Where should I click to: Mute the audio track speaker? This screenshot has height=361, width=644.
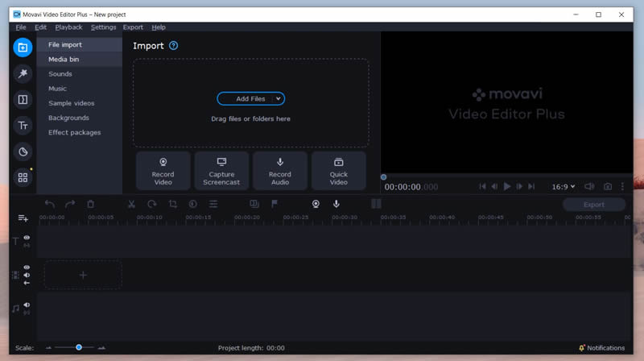tap(27, 305)
